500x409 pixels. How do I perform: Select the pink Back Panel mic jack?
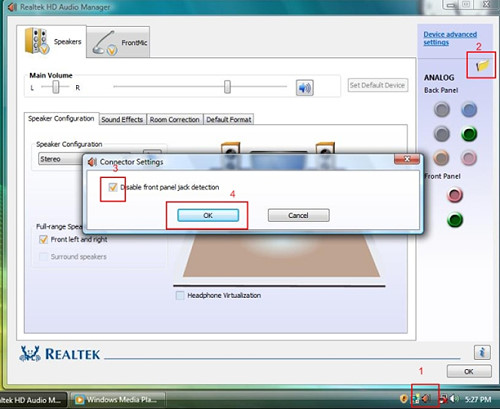pyautogui.click(x=469, y=158)
